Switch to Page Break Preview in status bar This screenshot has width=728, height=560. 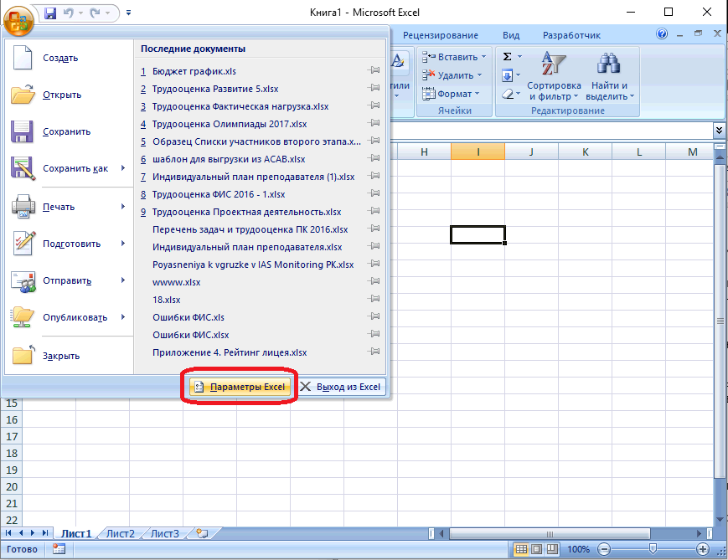click(x=552, y=549)
